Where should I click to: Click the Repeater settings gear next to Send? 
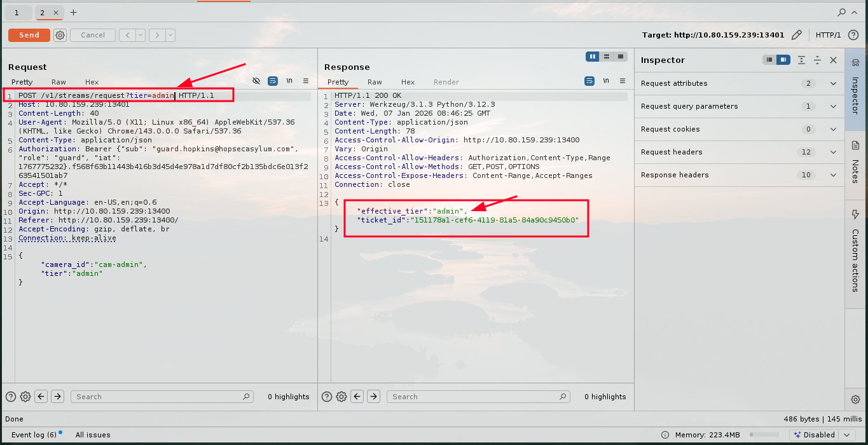point(60,36)
